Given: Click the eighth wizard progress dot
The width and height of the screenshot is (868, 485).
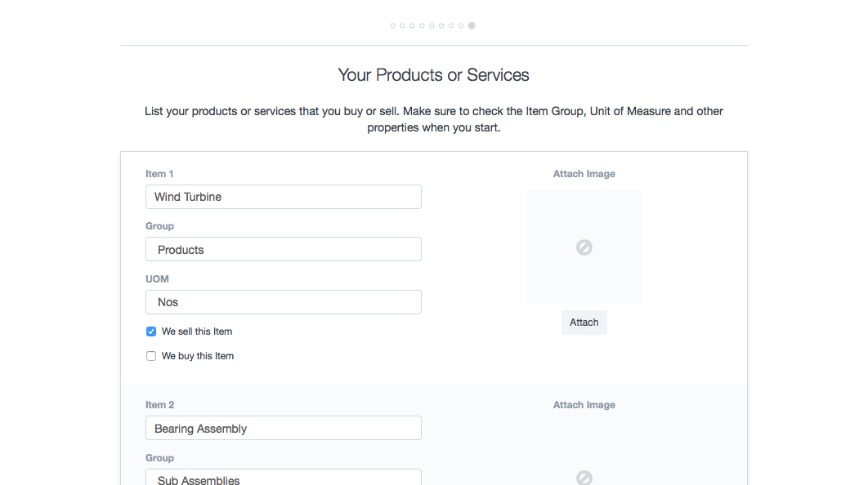Looking at the screenshot, I should pos(461,25).
